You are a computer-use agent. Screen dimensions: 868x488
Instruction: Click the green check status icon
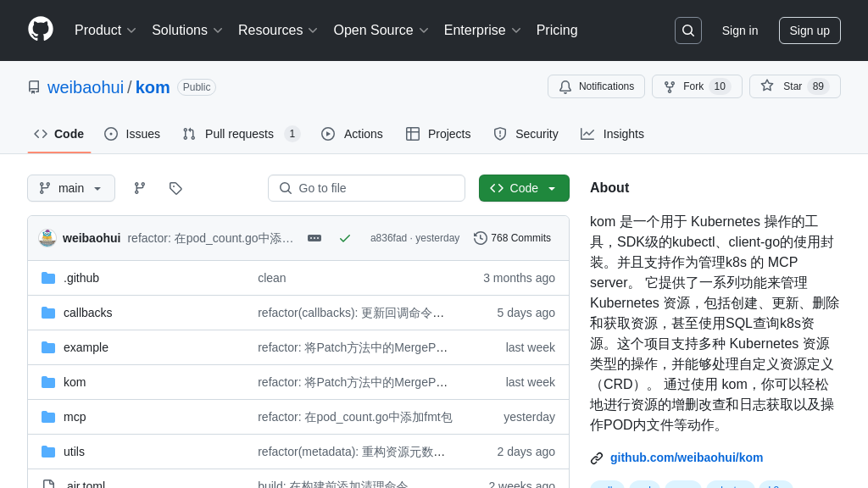click(345, 238)
